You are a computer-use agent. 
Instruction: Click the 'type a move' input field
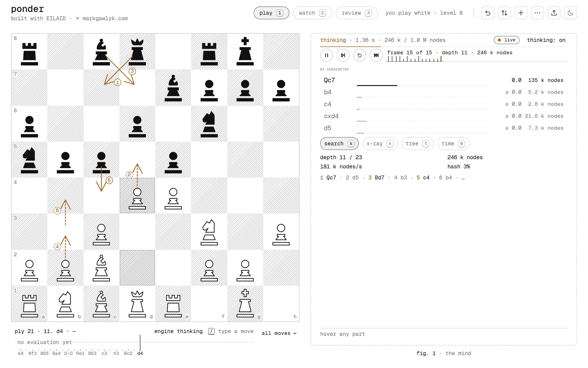coord(235,331)
